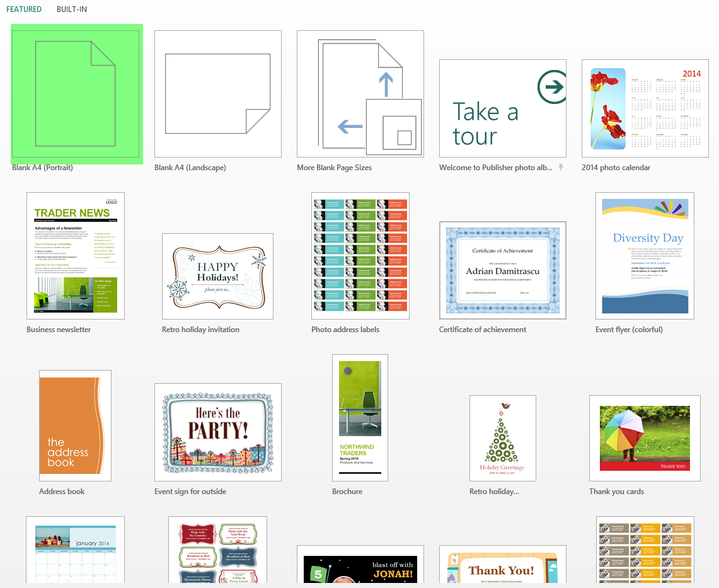
Task: Click the Retro holiday invitation label
Action: point(200,330)
